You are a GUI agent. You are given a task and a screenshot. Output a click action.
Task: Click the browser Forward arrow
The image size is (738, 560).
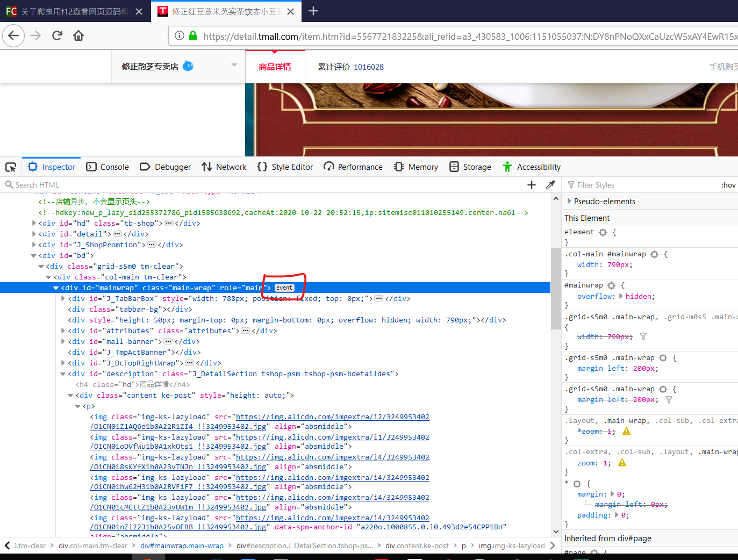point(35,36)
